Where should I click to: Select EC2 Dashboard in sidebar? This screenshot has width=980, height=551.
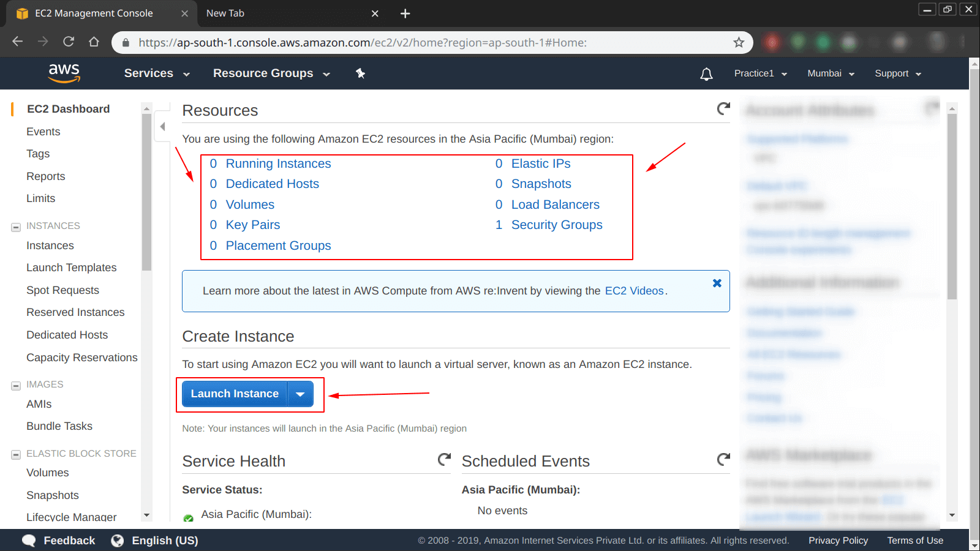click(x=69, y=109)
